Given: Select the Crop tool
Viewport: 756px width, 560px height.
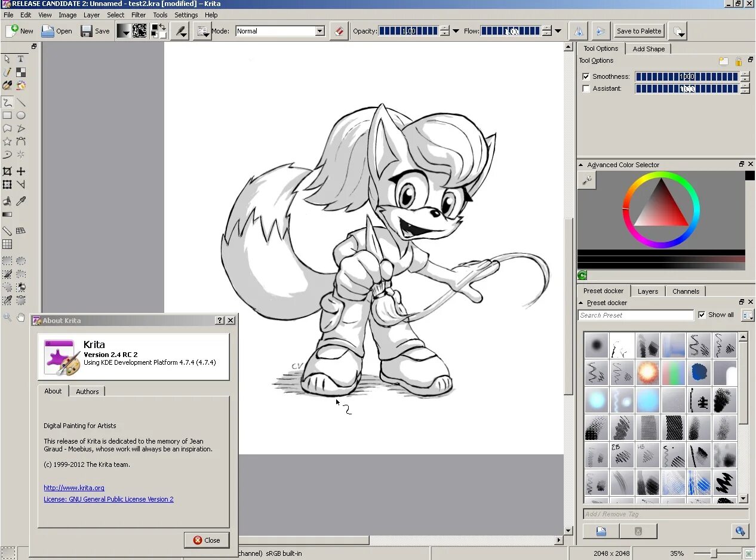Looking at the screenshot, I should click(x=7, y=171).
